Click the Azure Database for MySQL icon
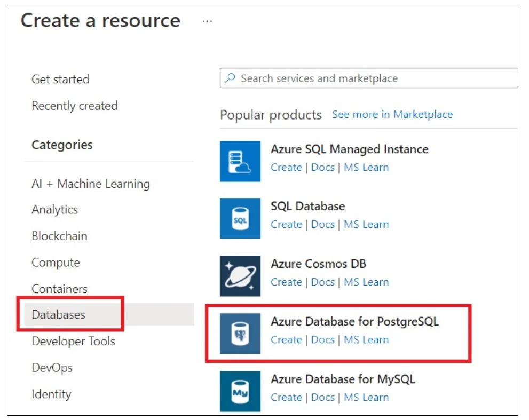Screen dimensions: 529x420 click(x=240, y=391)
